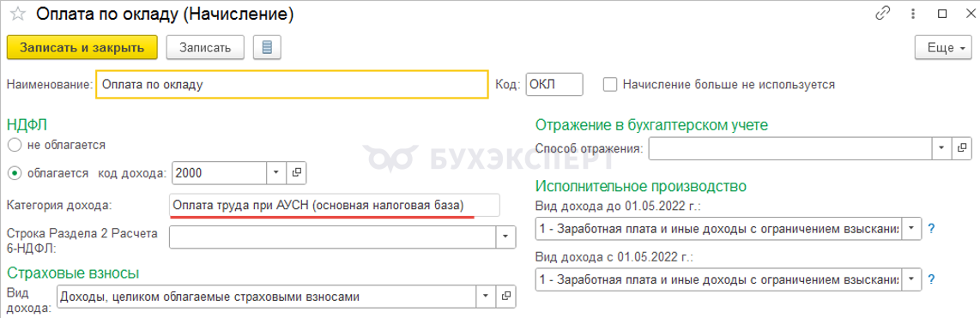Click the Отражение в бухгалтерском учете heading
This screenshot has height=318, width=980.
[652, 125]
